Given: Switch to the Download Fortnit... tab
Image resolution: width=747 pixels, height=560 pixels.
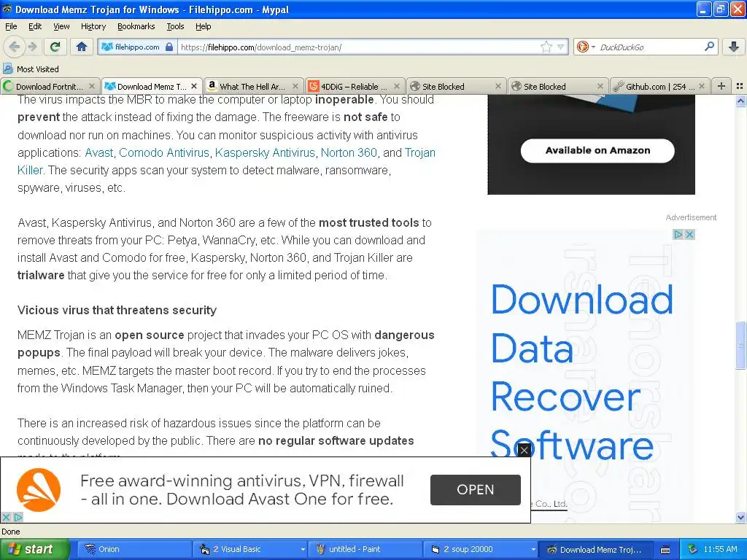Looking at the screenshot, I should click(x=50, y=86).
